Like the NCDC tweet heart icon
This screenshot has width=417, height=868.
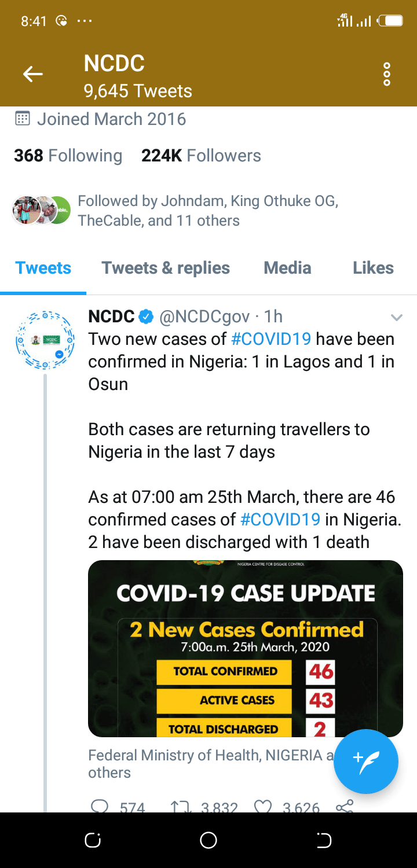(263, 807)
